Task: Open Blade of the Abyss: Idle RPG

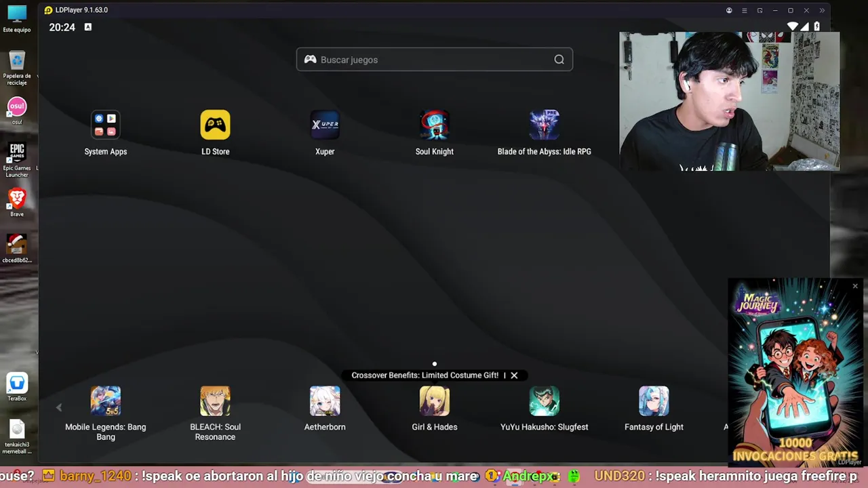Action: click(544, 125)
